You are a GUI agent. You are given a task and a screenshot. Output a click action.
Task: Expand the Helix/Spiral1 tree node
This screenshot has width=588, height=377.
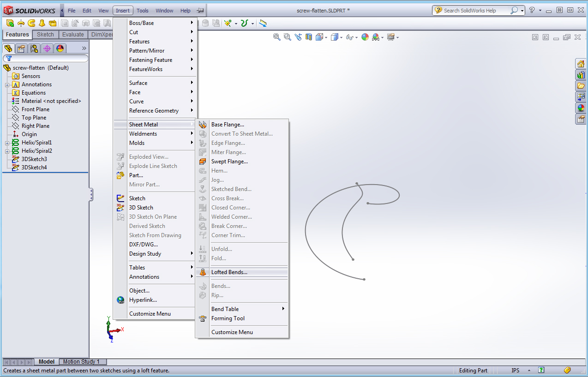7,143
